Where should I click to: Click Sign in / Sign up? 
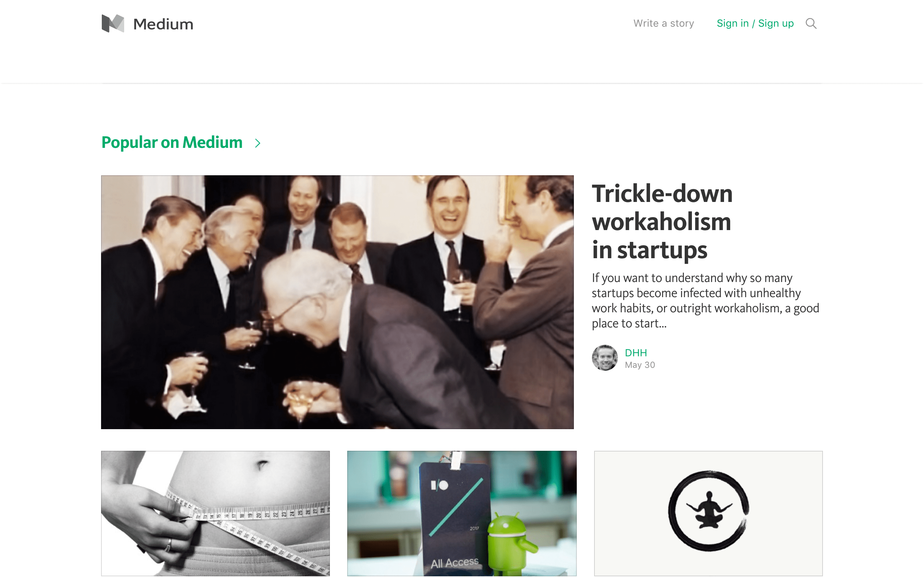coord(755,23)
